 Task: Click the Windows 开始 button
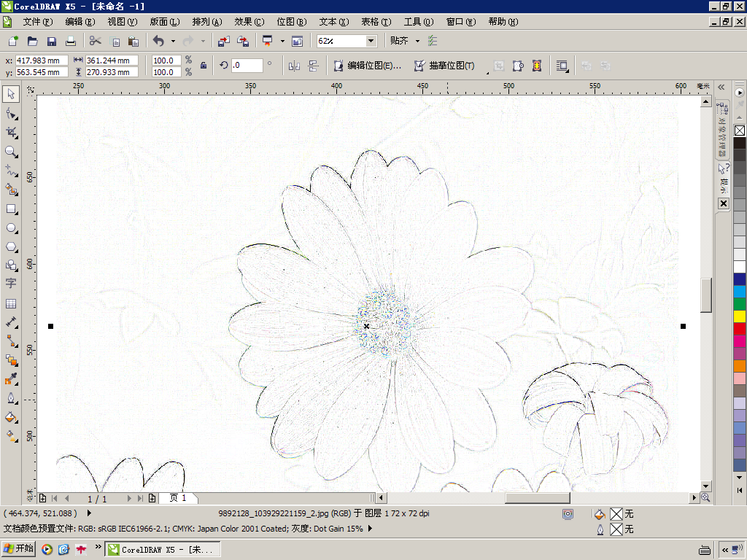pyautogui.click(x=18, y=549)
